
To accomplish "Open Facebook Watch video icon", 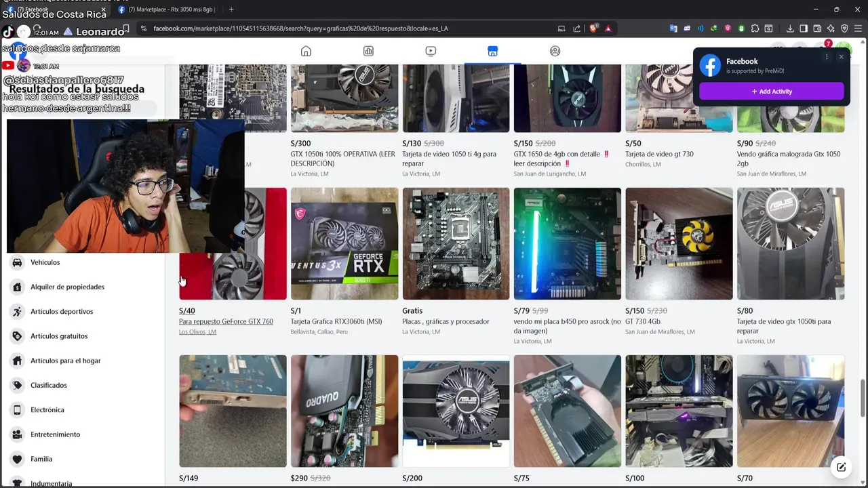I will point(431,52).
